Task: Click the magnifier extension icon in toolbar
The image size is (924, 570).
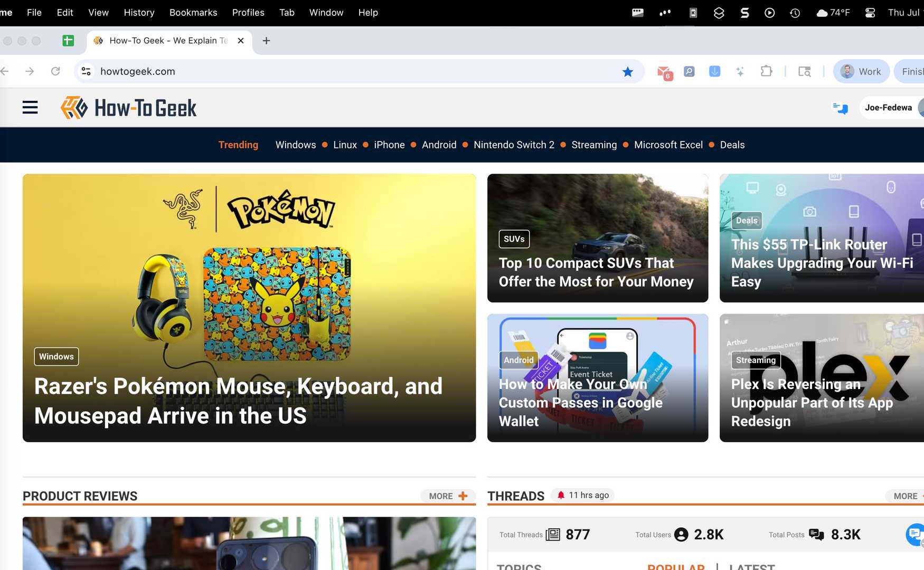Action: pyautogui.click(x=689, y=71)
